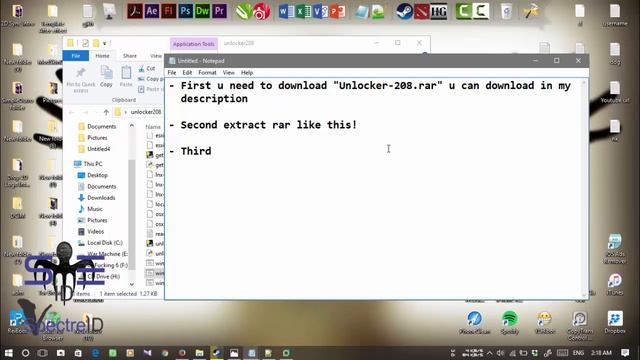Open Photoshop icon in the top dock

coord(185,11)
